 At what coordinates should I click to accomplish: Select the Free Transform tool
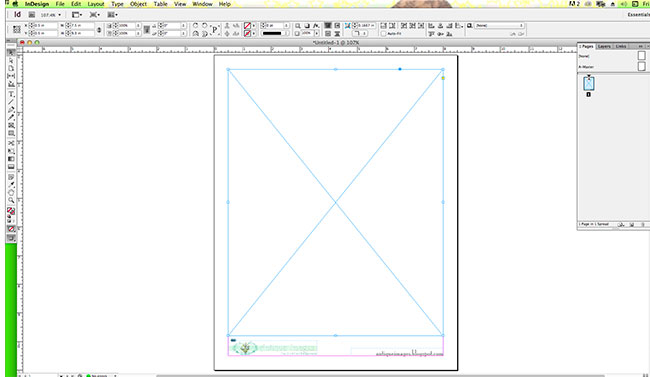click(11, 151)
